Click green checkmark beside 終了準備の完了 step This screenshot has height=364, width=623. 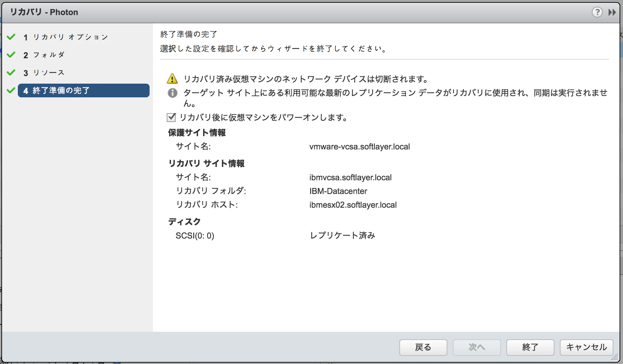tap(11, 90)
